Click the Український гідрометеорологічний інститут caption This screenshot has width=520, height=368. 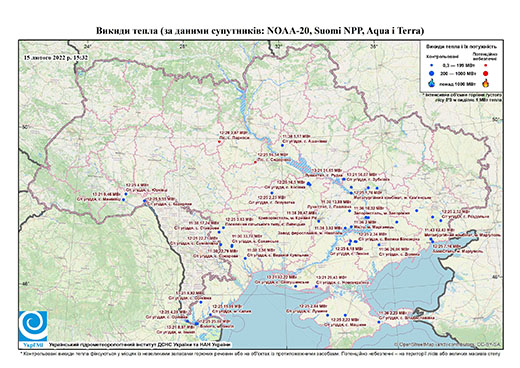coord(140,344)
